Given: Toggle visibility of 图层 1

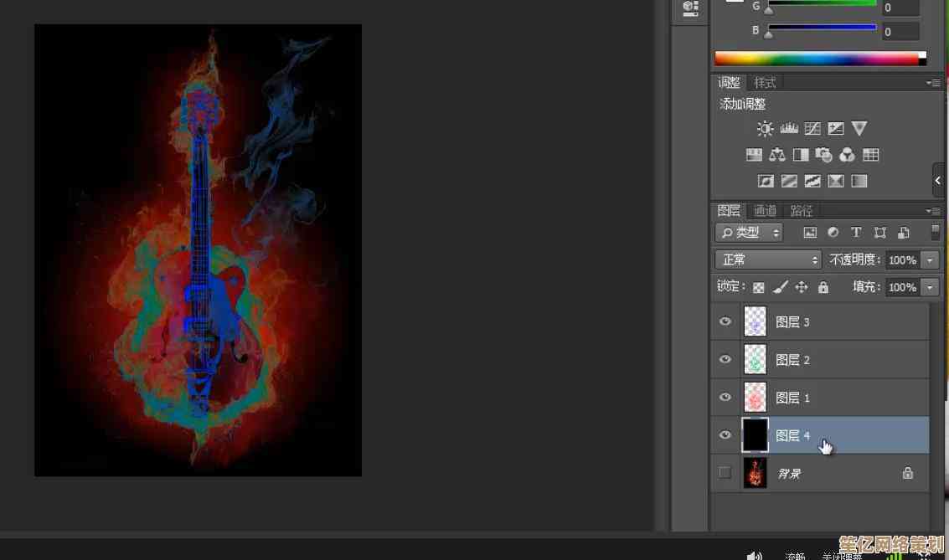Looking at the screenshot, I should tap(725, 398).
